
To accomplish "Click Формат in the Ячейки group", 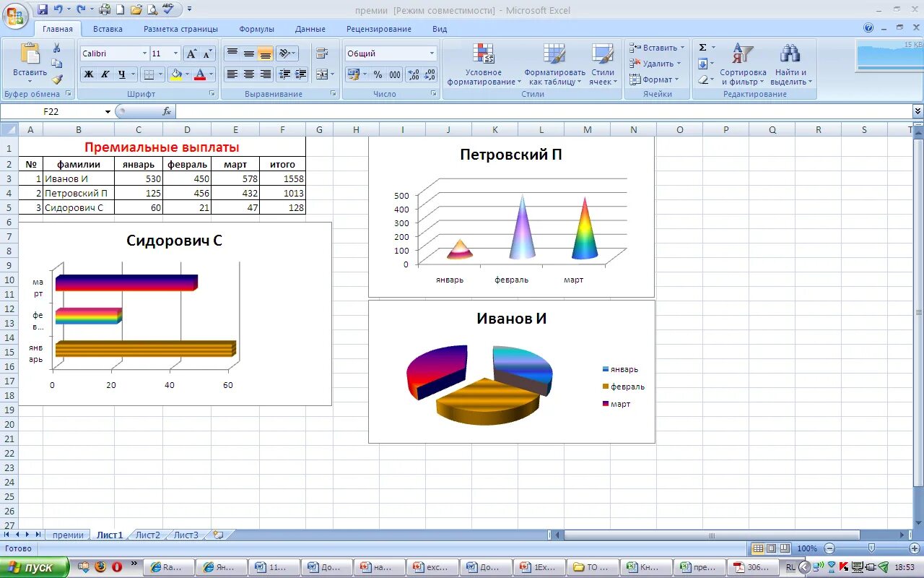I will tap(654, 79).
